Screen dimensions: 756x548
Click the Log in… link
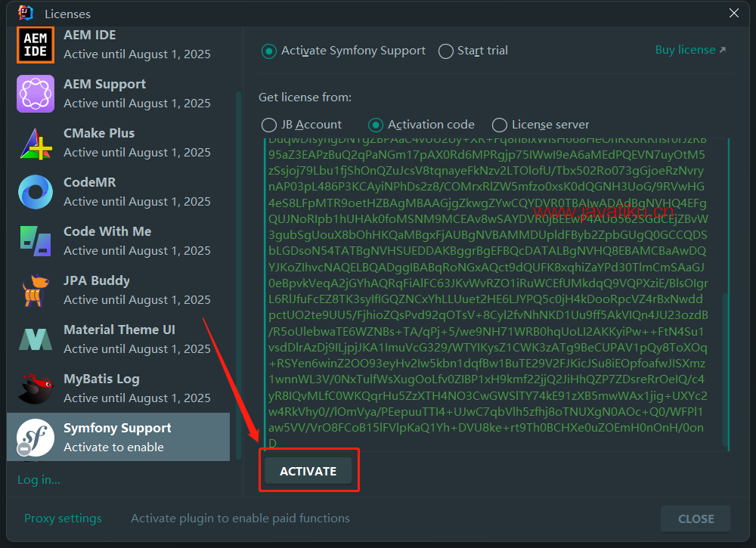click(39, 480)
